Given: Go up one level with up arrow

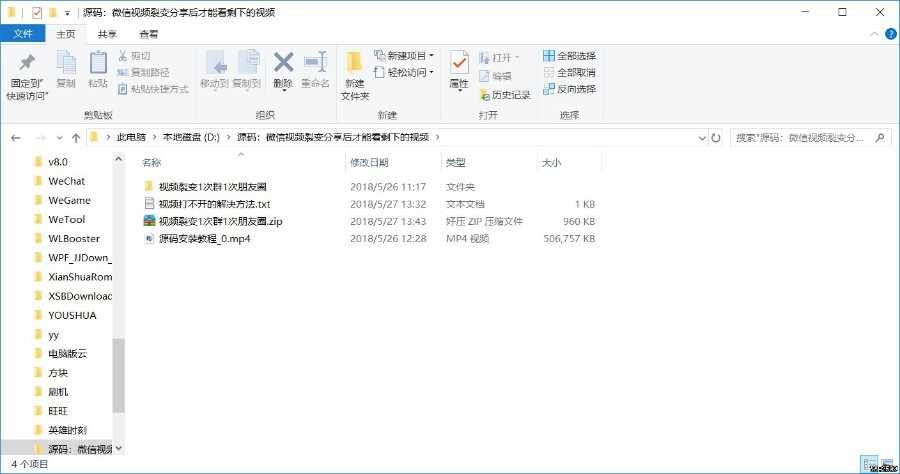Looking at the screenshot, I should (76, 138).
